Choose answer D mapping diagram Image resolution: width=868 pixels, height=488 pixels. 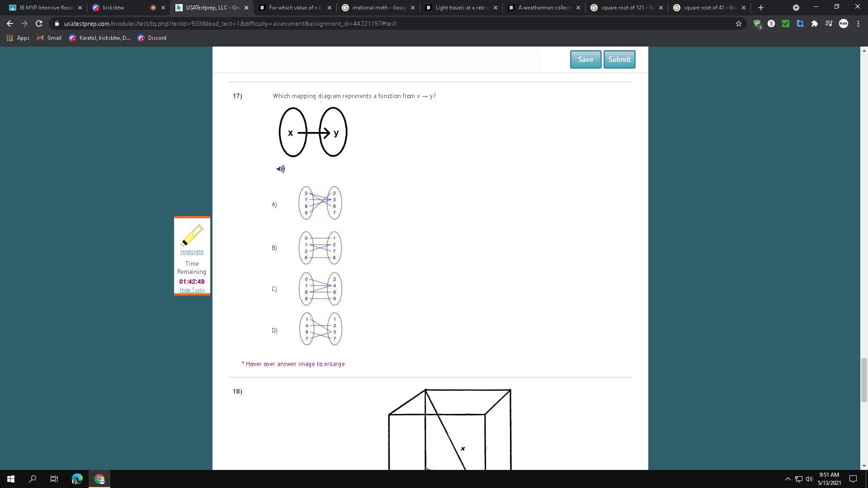point(320,329)
